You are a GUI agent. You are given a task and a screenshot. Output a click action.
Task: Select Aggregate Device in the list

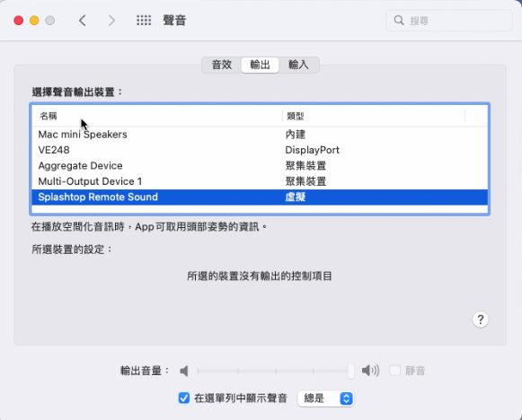[x=260, y=166]
